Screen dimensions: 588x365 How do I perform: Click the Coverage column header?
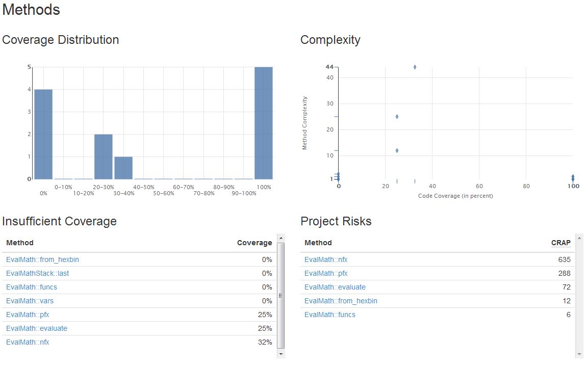point(254,243)
